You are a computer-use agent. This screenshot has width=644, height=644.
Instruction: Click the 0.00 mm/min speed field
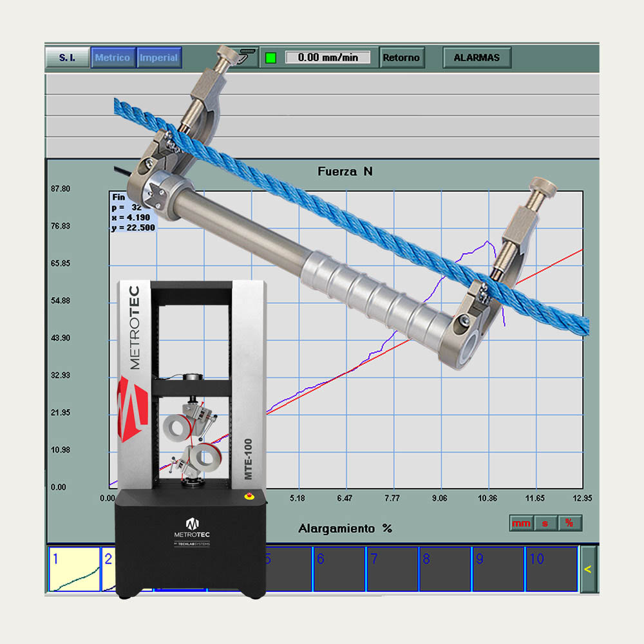pyautogui.click(x=328, y=57)
